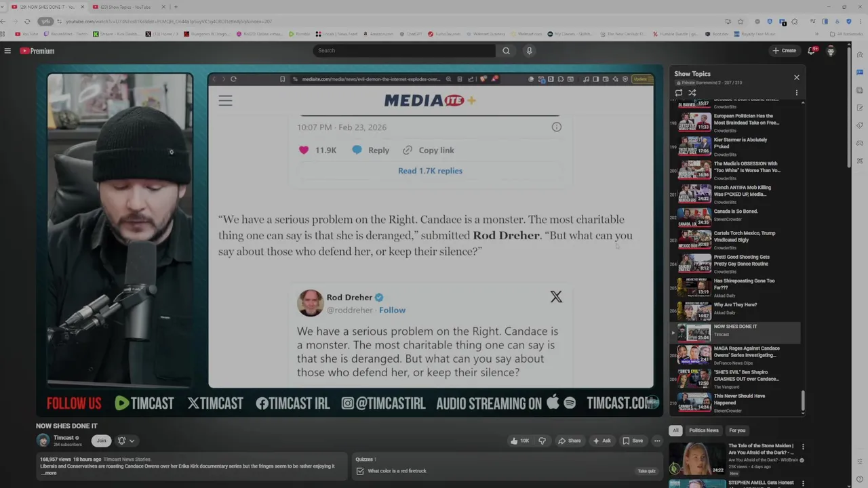Image resolution: width=868 pixels, height=488 pixels.
Task: Click the browser address bar URL
Action: [170, 22]
